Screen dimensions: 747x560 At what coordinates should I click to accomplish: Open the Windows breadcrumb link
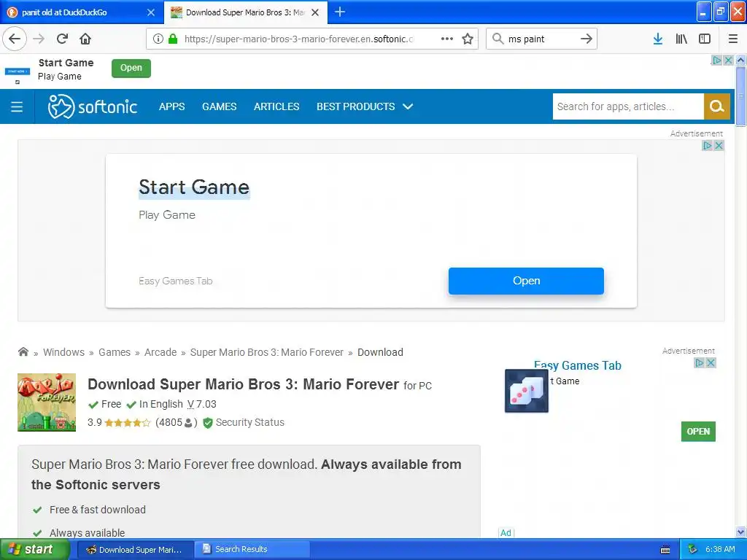(x=64, y=352)
